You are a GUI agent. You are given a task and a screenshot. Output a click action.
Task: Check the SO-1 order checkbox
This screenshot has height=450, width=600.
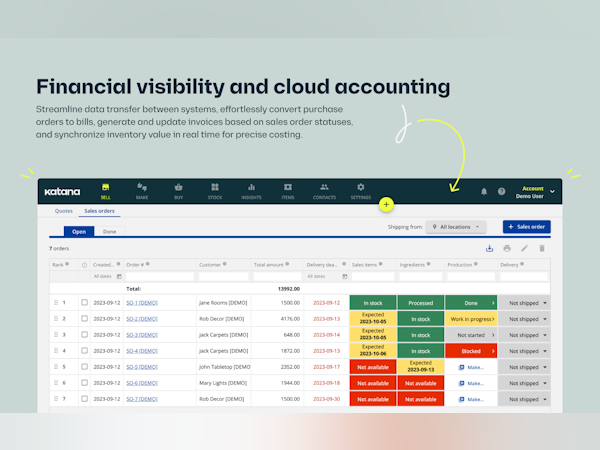tap(84, 303)
